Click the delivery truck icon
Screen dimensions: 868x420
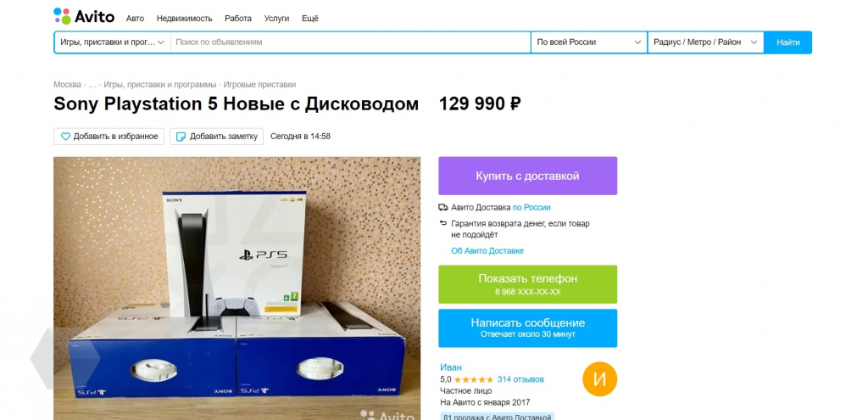click(x=442, y=208)
